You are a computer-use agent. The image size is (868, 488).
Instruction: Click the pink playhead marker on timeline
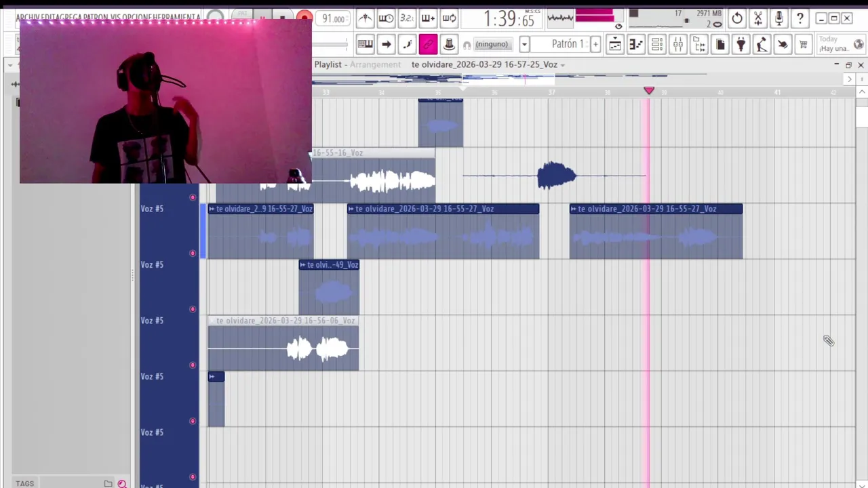tap(649, 91)
